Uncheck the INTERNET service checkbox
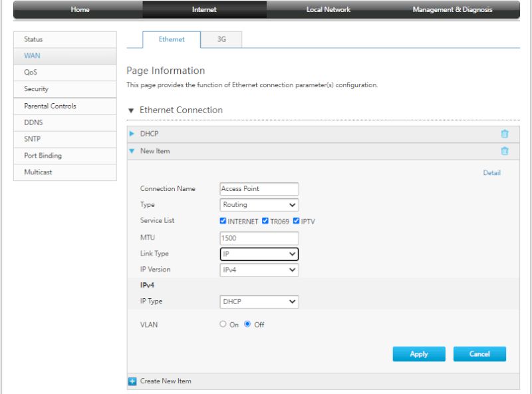 point(223,221)
